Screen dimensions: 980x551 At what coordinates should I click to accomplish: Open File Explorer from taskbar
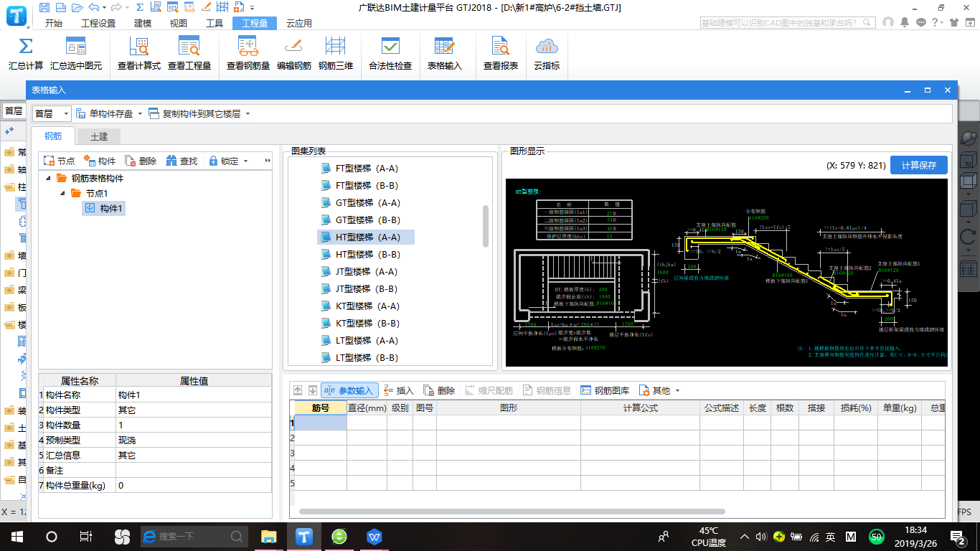(269, 536)
